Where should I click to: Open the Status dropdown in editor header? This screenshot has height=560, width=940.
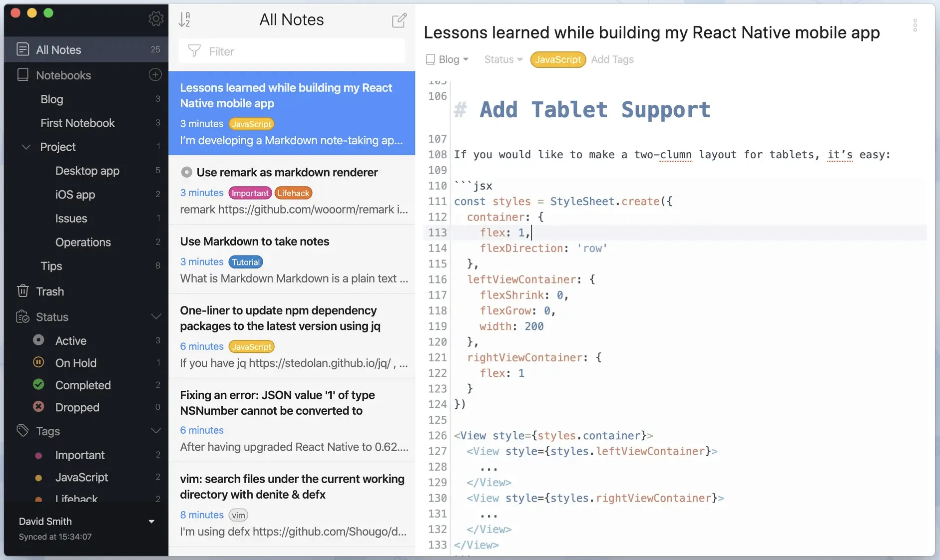pos(503,59)
